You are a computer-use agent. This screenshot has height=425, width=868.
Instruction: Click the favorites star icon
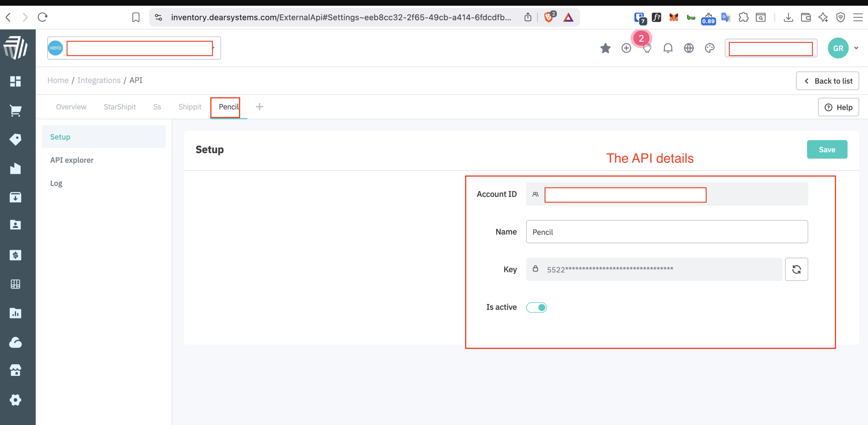point(605,48)
